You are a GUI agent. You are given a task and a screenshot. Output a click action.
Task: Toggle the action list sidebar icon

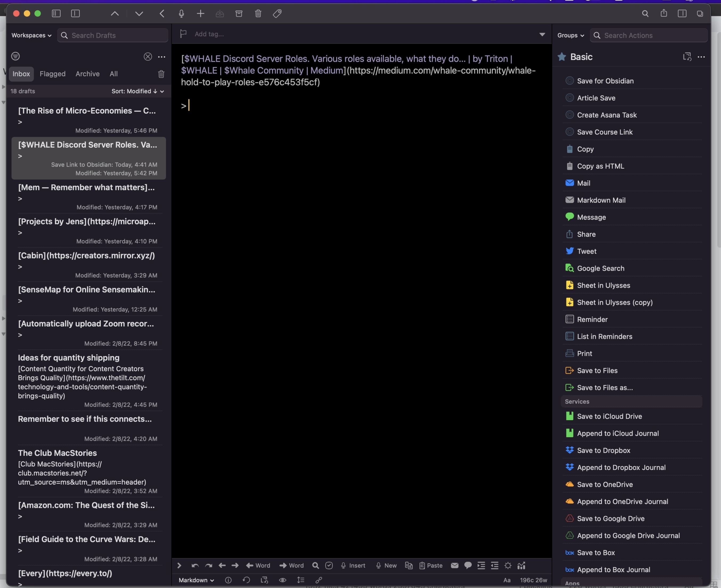point(682,14)
